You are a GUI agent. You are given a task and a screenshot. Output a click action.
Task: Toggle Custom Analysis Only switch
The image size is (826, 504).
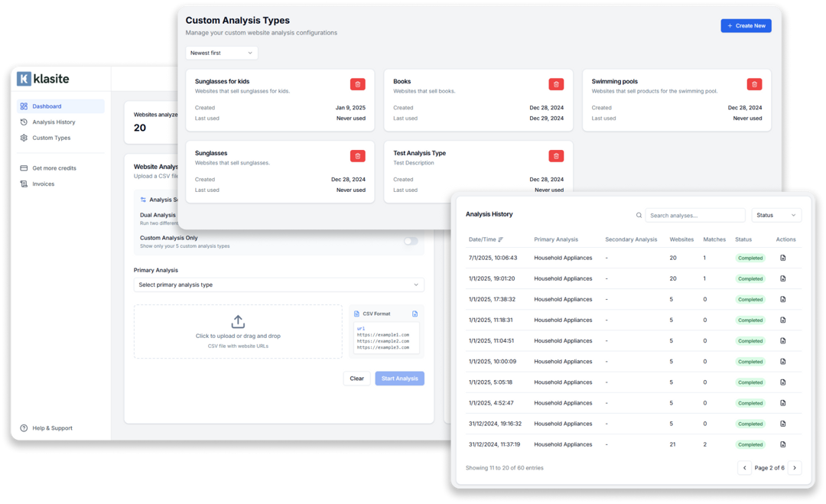point(411,241)
